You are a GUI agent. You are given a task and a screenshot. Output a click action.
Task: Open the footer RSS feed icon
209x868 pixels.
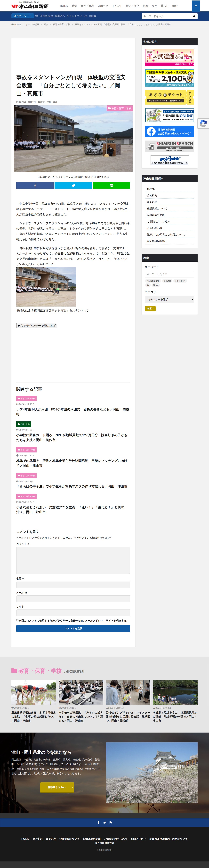(x=111, y=823)
